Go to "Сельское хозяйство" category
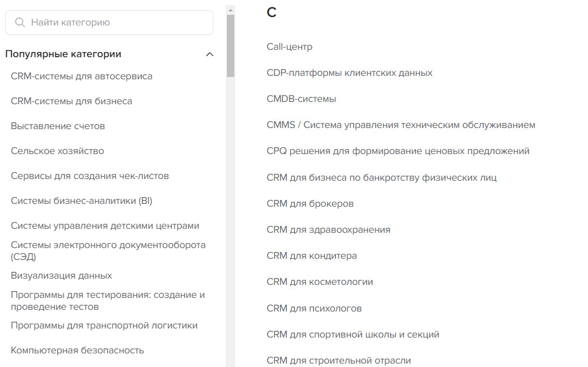Image resolution: width=588 pixels, height=367 pixels. [x=57, y=151]
